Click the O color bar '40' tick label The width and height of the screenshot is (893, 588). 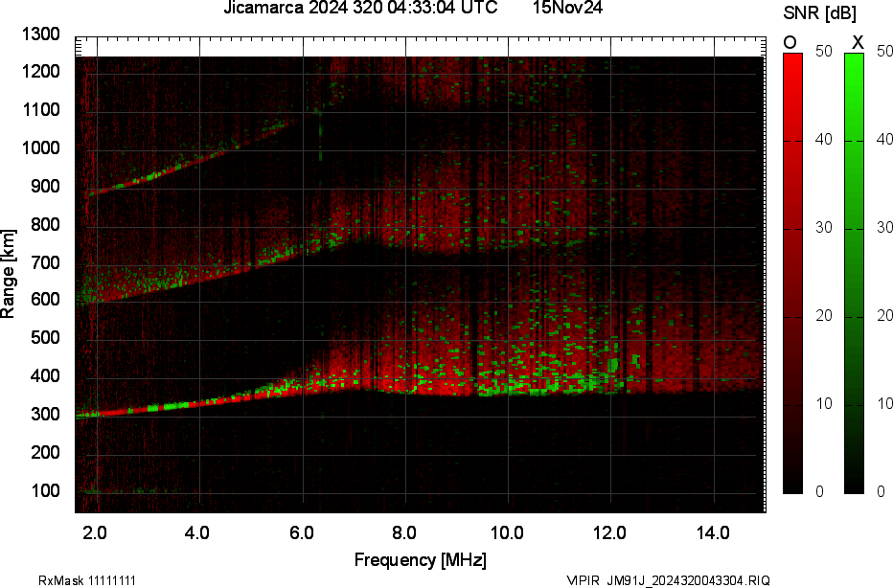pos(823,140)
